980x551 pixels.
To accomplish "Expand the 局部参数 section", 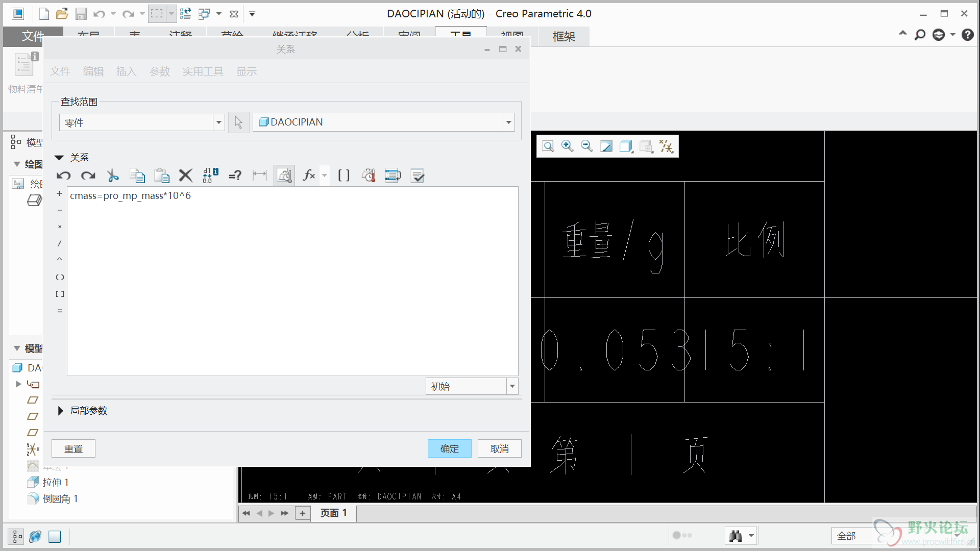I will [60, 411].
